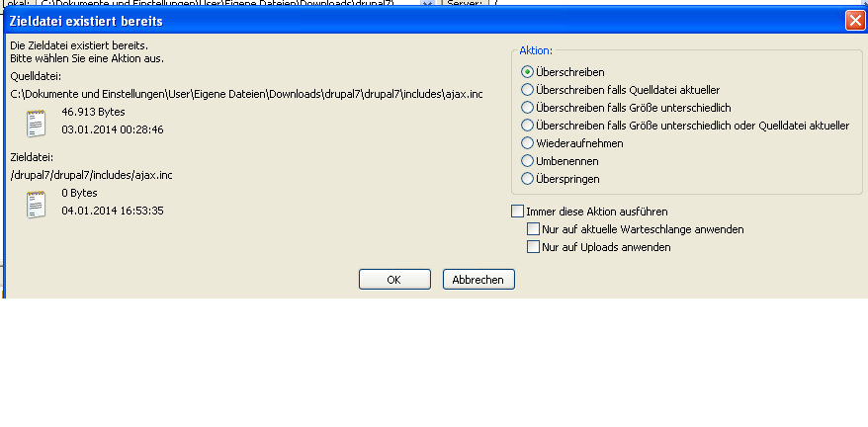Choose Überschreiben falls Quelldatei aktueller
The height and width of the screenshot is (427, 868).
[527, 90]
